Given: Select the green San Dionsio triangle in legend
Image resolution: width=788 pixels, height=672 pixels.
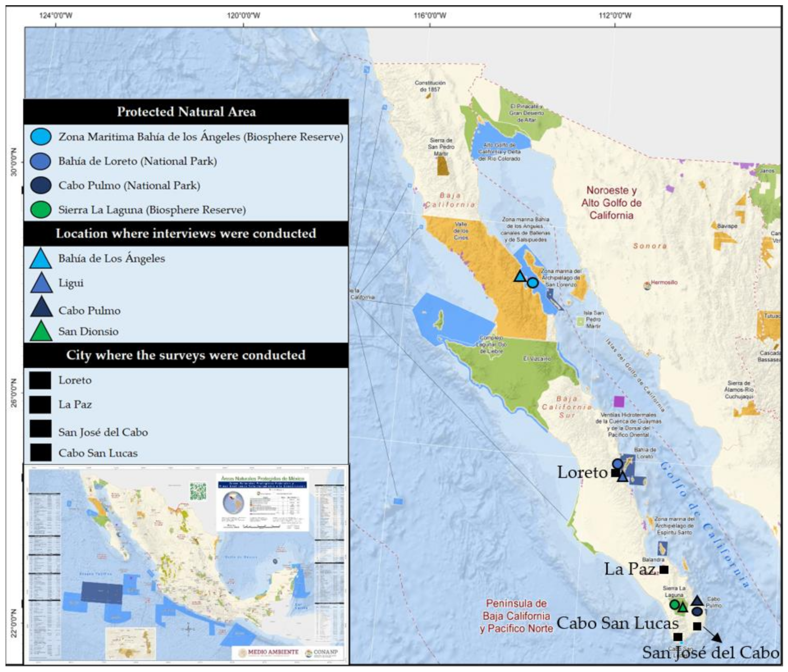Looking at the screenshot, I should click(x=41, y=331).
